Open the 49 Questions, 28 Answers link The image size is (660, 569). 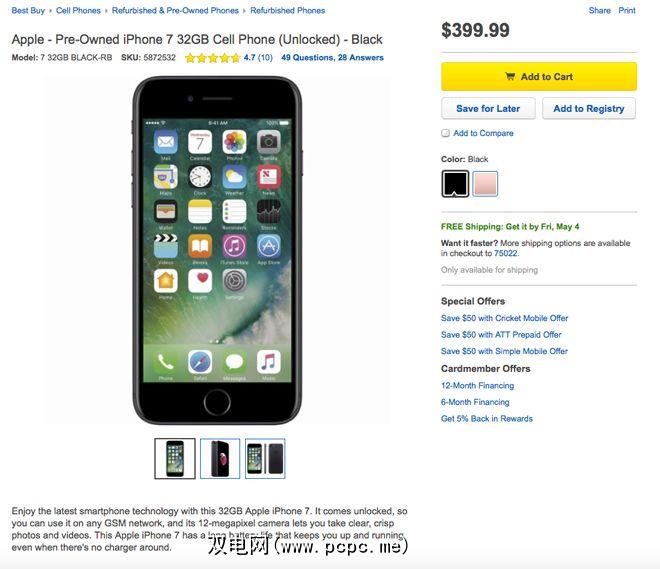(333, 58)
